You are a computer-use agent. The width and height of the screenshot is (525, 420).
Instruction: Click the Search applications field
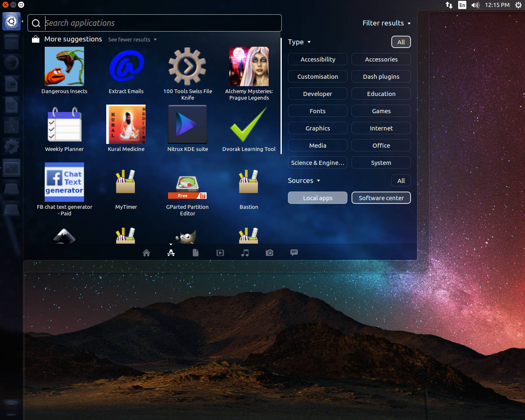[x=155, y=23]
